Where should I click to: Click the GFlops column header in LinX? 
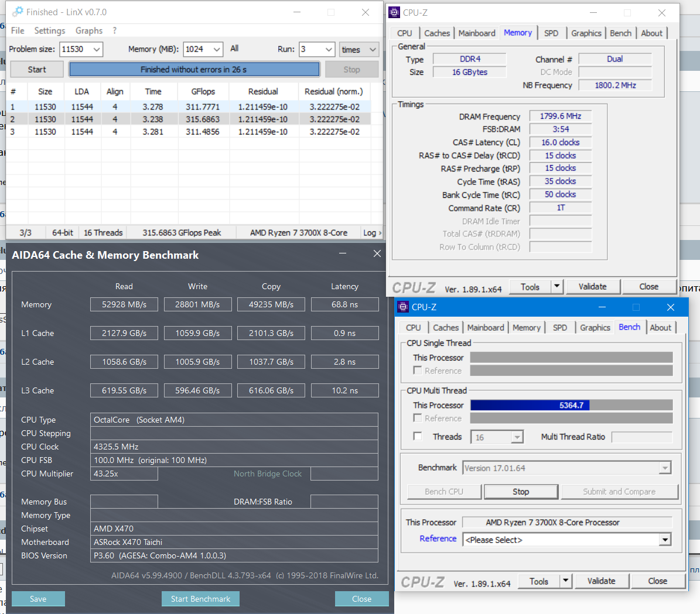(x=203, y=91)
